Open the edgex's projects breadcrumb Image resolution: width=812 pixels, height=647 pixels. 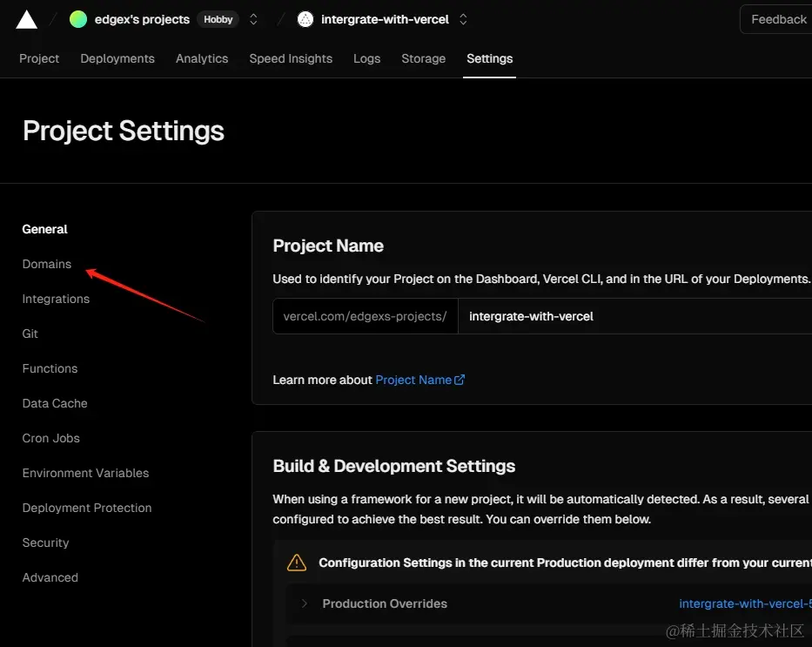(142, 19)
